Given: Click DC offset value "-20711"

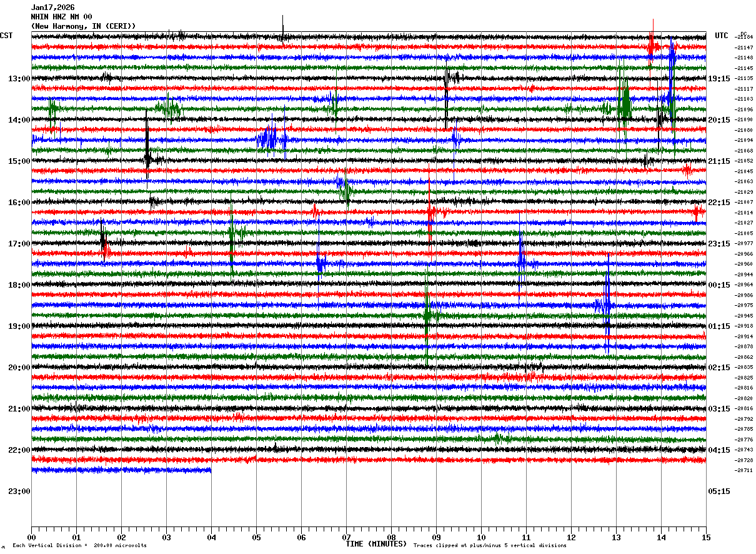Looking at the screenshot, I should 744,471.
